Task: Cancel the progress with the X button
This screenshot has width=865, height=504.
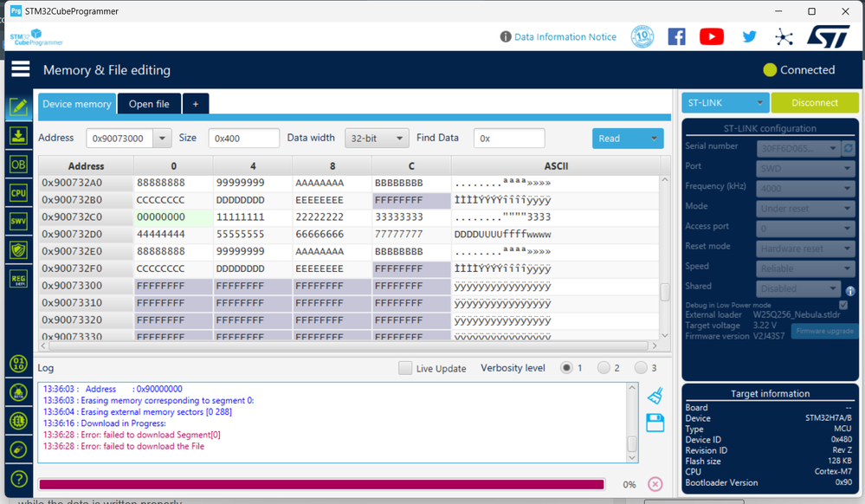Action: [x=655, y=485]
